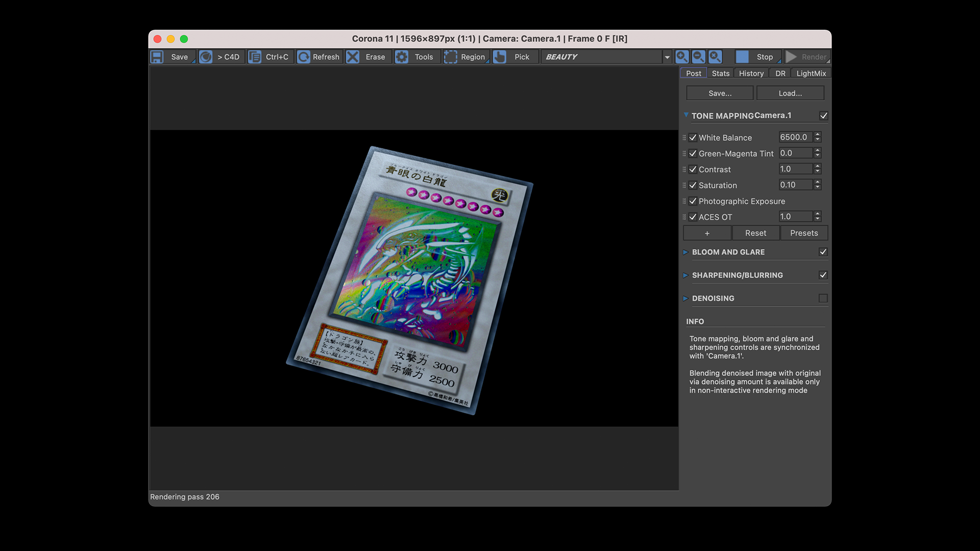Toggle the Tone Mapping enable checkbox
980x551 pixels.
[823, 116]
